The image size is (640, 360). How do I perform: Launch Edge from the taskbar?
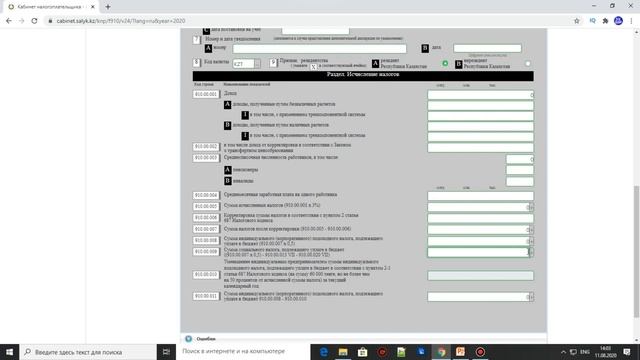(x=324, y=352)
